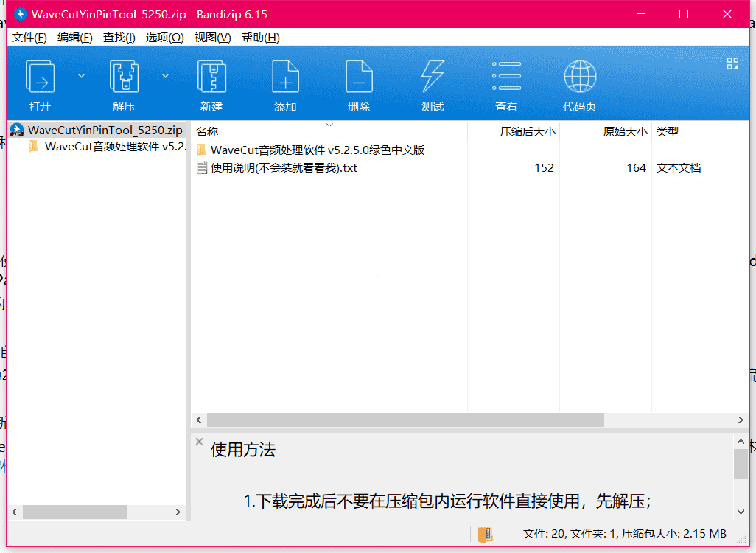Click the Open (打开) toolbar icon

[40, 76]
